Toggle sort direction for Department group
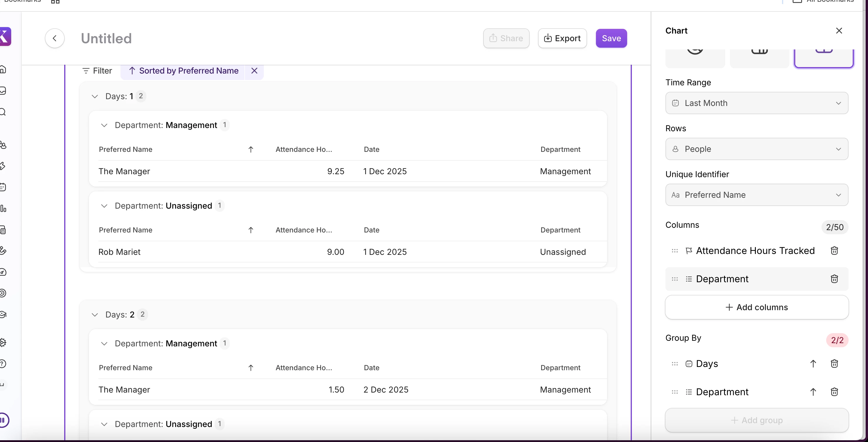This screenshot has width=868, height=442. click(813, 392)
